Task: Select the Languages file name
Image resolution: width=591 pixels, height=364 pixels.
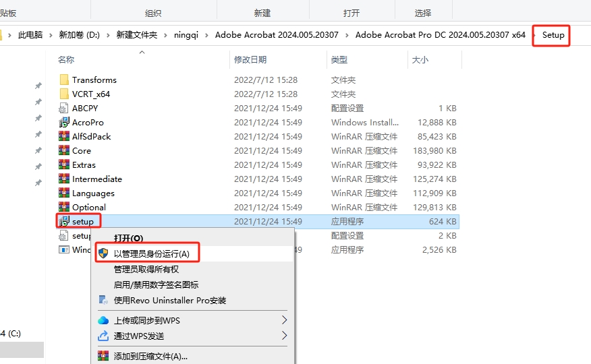Action: coord(93,193)
